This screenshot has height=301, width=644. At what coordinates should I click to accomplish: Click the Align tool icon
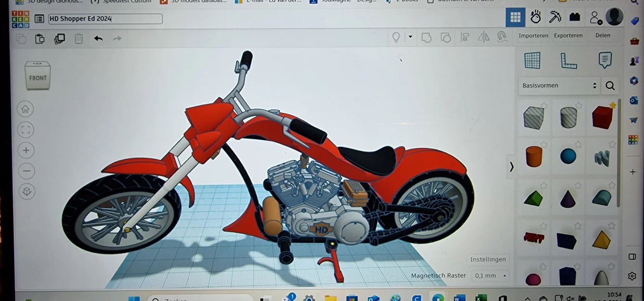465,37
